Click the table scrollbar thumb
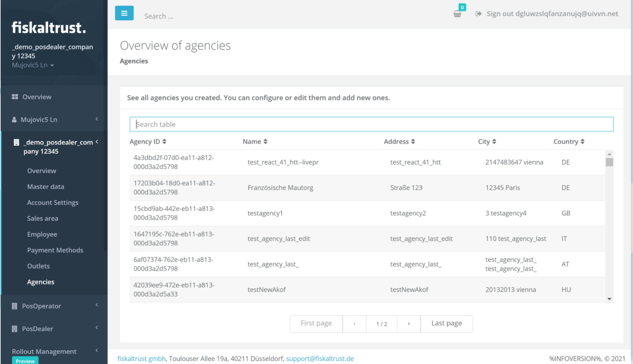The width and height of the screenshot is (633, 364). (609, 162)
